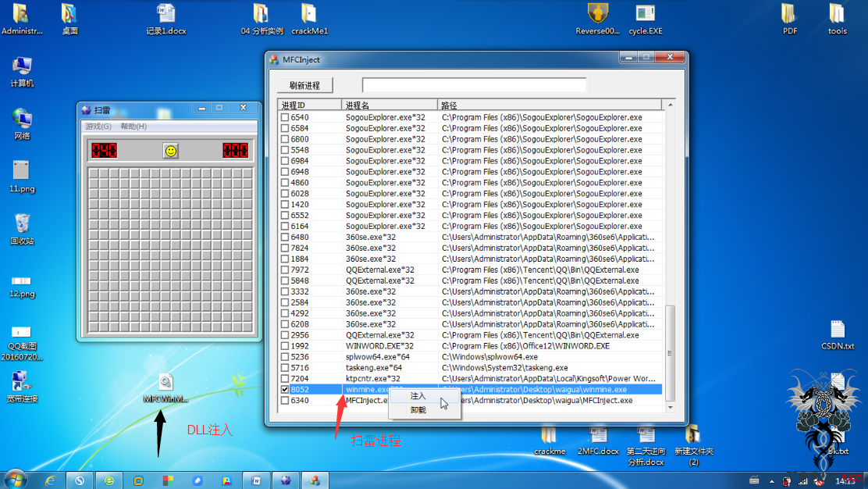Tick the checkbox for PID 6800
The width and height of the screenshot is (868, 489).
click(285, 139)
